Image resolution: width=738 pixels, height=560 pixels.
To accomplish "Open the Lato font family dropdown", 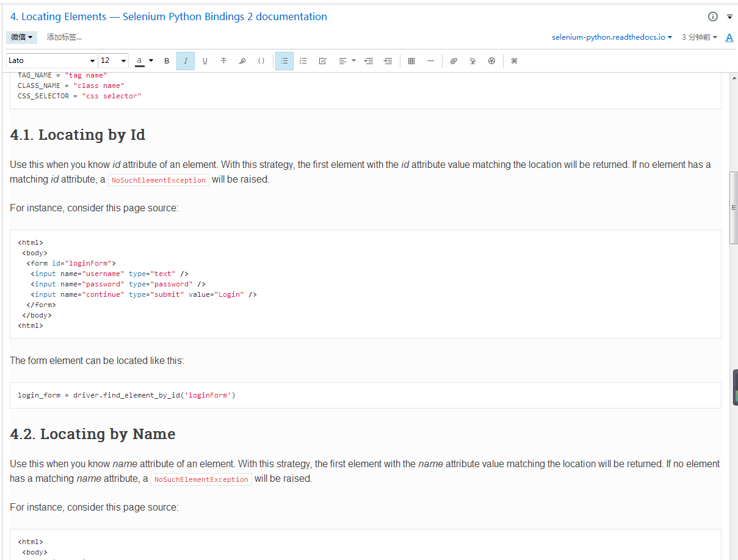I will click(52, 60).
